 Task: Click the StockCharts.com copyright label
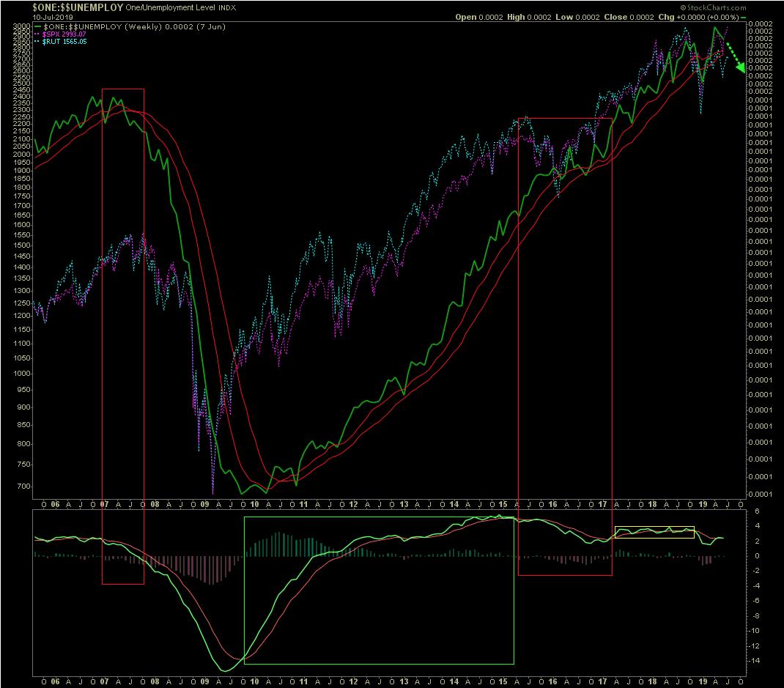(x=713, y=7)
